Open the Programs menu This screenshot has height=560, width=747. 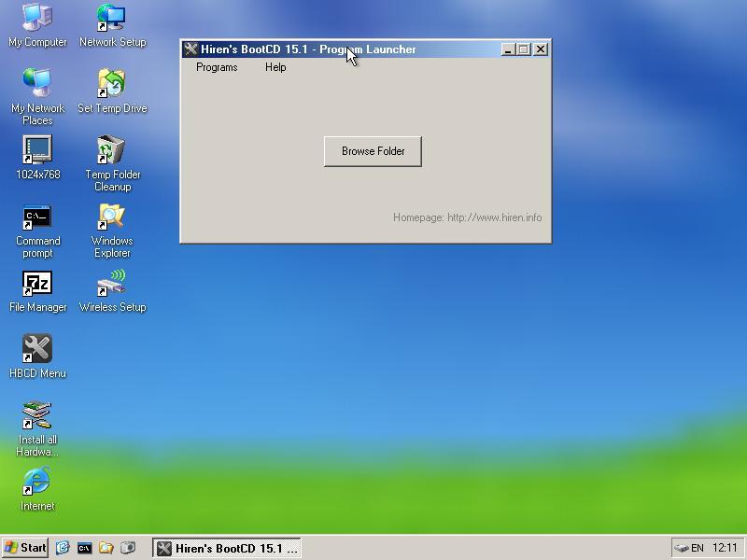(x=217, y=67)
